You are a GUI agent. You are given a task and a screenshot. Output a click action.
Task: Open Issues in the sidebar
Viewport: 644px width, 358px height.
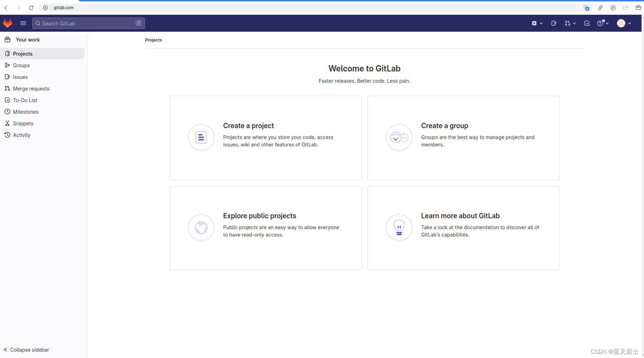43,77
